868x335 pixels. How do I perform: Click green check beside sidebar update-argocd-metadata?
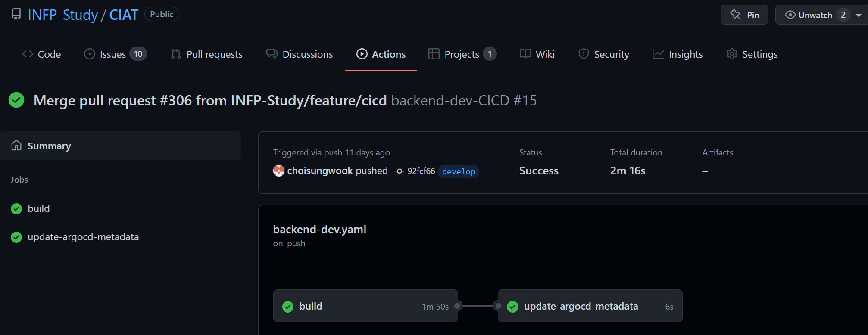click(x=16, y=237)
